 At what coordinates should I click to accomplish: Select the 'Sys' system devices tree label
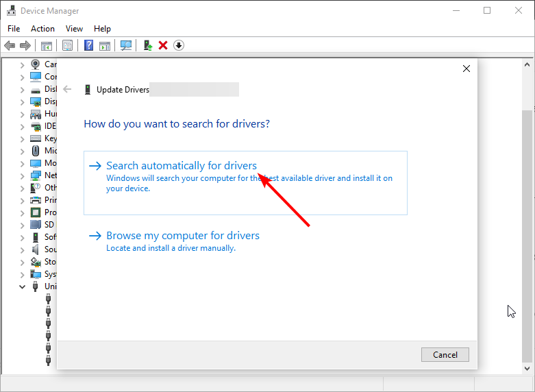(x=50, y=274)
